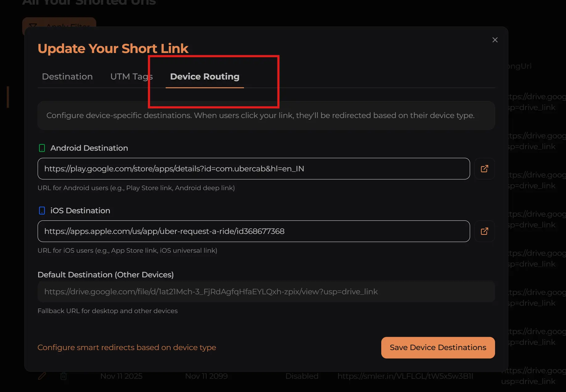
Task: Click Save Device Destinations
Action: (438, 347)
